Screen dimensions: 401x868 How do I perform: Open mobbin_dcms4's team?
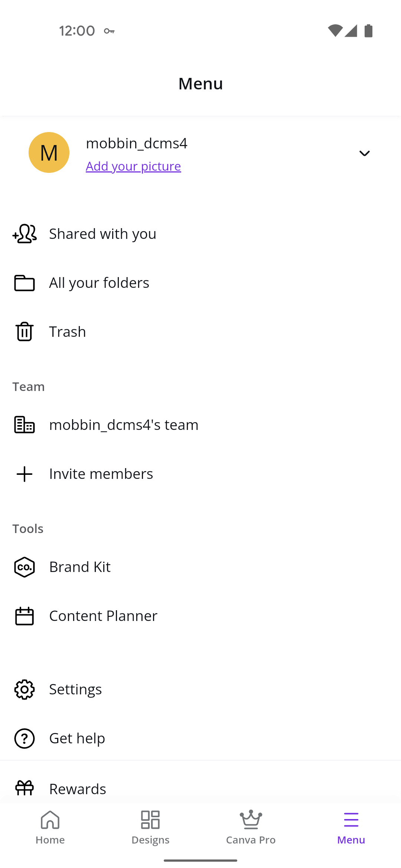[x=200, y=425]
